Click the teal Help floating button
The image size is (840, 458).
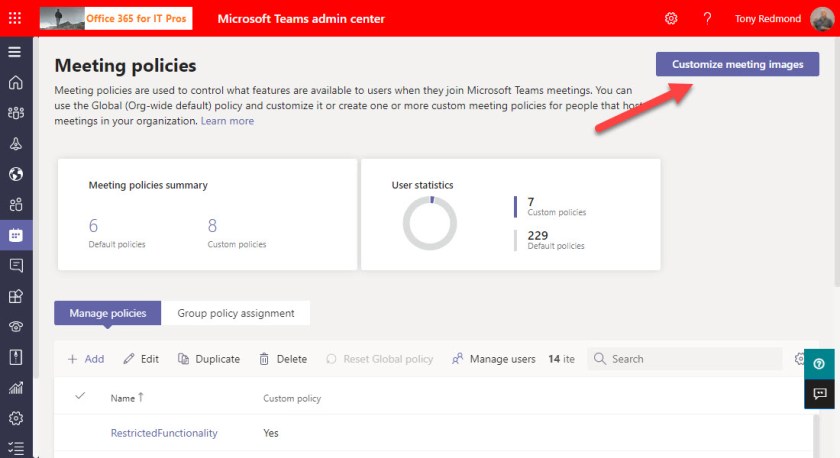click(x=819, y=364)
